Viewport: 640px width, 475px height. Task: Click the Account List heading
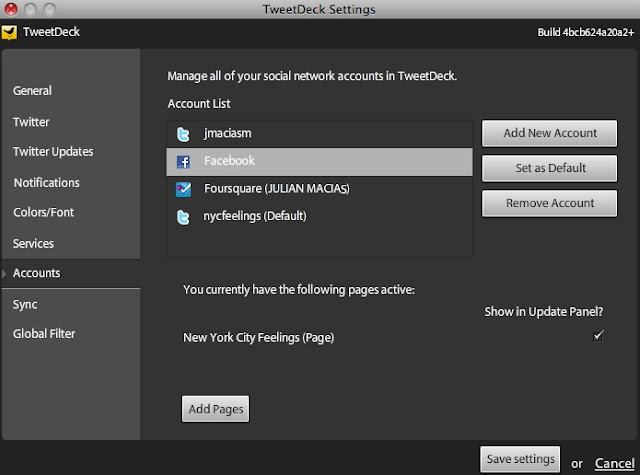pos(199,104)
